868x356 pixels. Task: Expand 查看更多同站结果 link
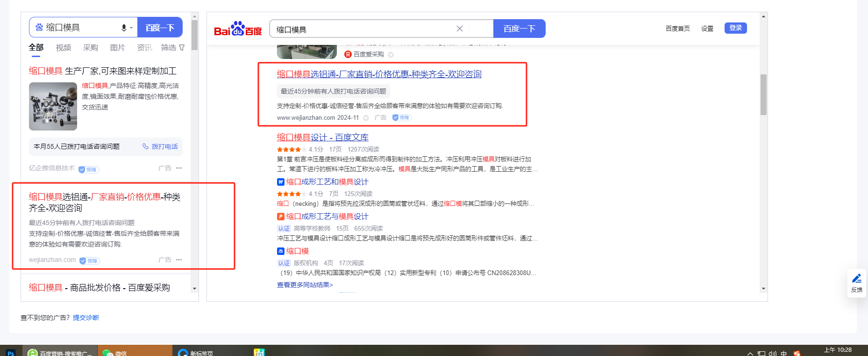tap(305, 285)
